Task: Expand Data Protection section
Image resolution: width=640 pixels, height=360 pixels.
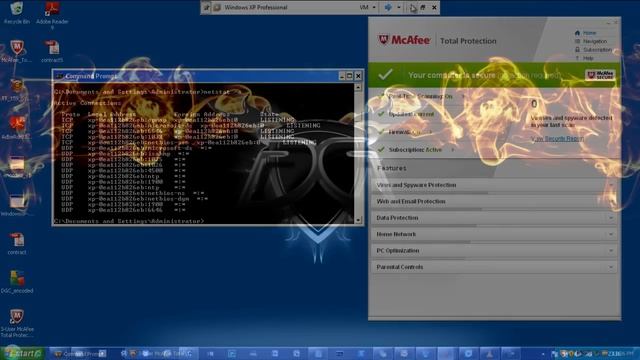Action: [494, 218]
